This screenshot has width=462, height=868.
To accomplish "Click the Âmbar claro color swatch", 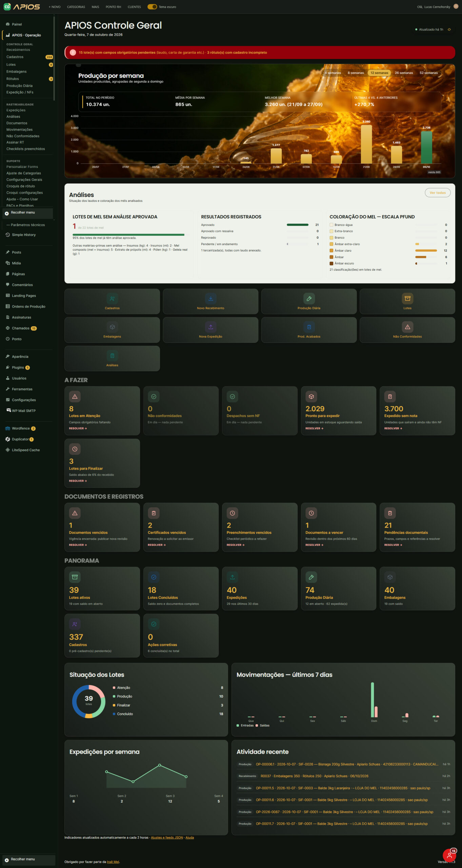I will pos(332,251).
